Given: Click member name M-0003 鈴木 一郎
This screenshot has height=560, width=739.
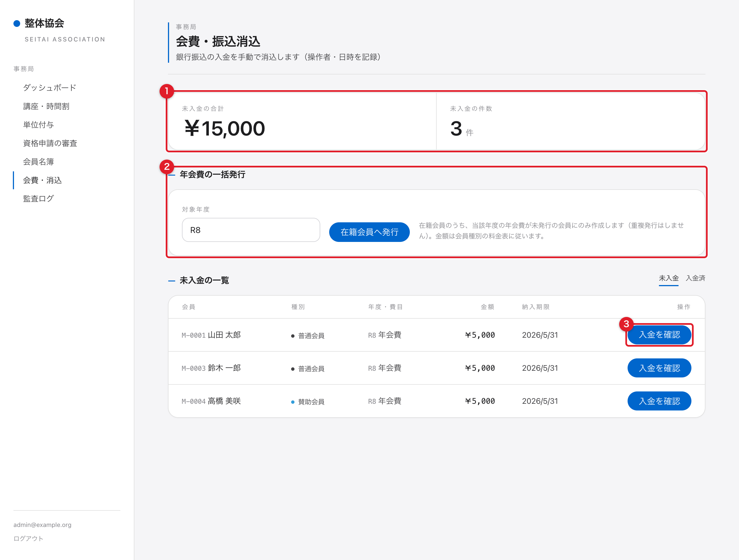Looking at the screenshot, I should tap(211, 368).
